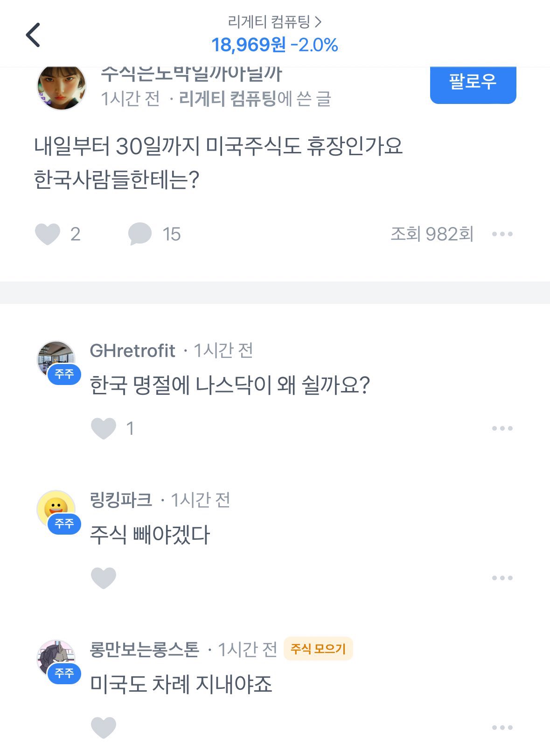
Task: Tap the 주식 모으기 badge
Action: tap(318, 648)
